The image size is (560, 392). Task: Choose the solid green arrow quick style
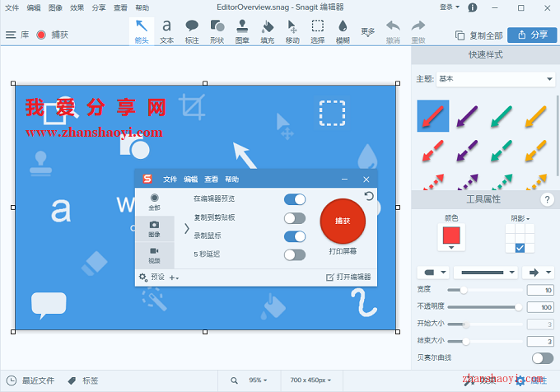coord(502,116)
